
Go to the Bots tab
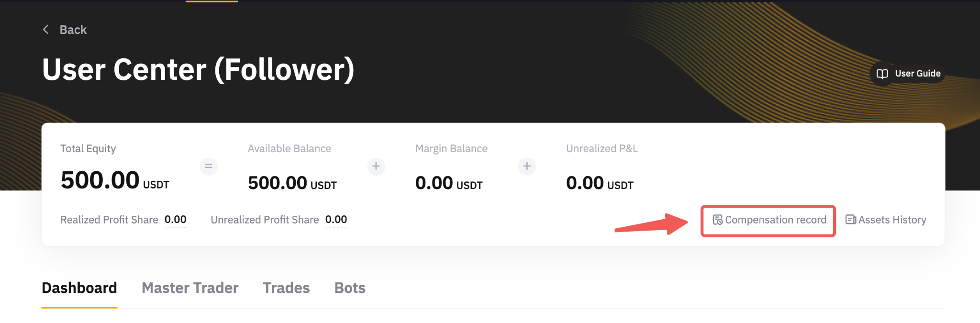[350, 288]
